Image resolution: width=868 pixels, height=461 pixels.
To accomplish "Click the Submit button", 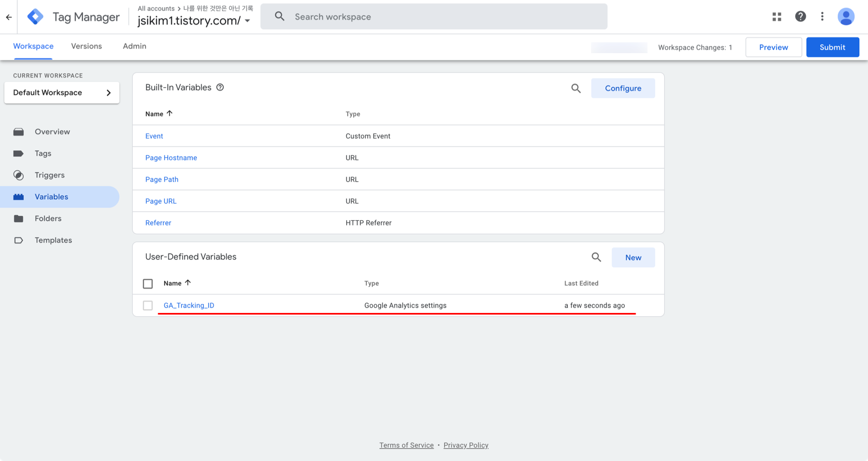I will coord(832,47).
